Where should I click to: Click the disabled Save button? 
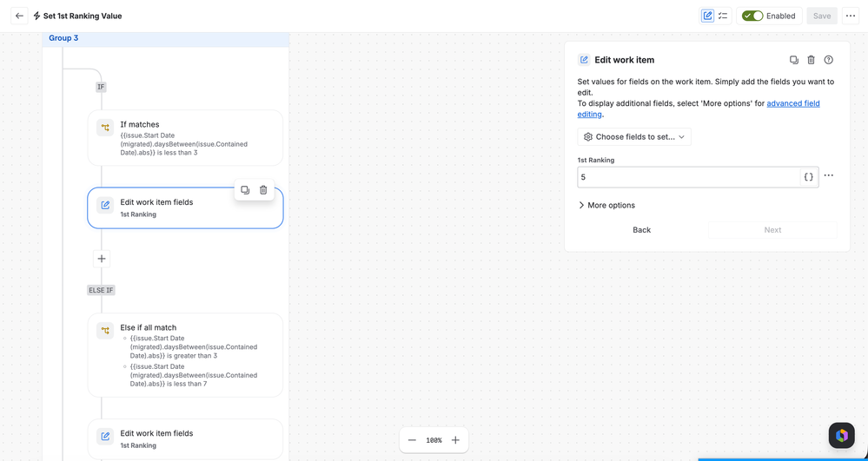[821, 16]
